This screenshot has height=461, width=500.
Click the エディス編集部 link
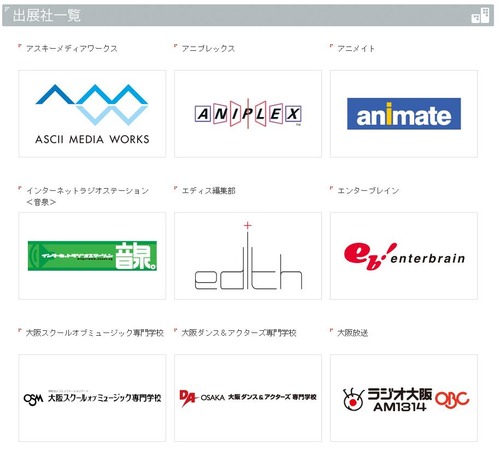tap(208, 191)
